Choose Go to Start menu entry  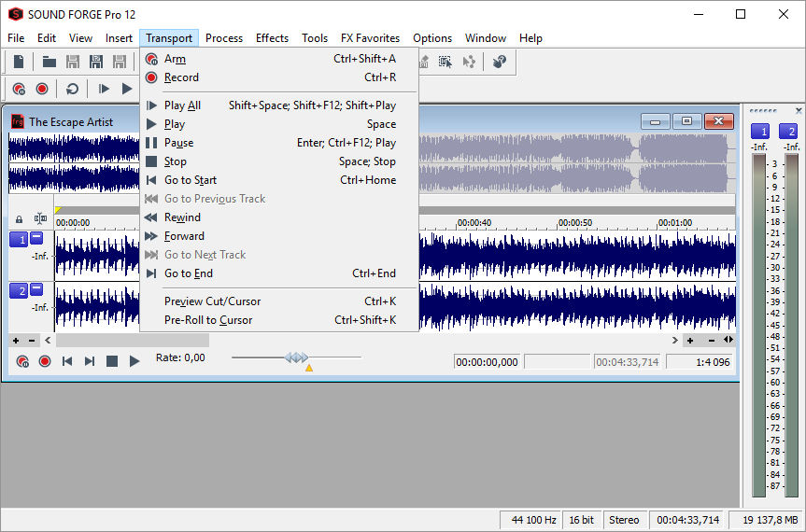click(279, 180)
